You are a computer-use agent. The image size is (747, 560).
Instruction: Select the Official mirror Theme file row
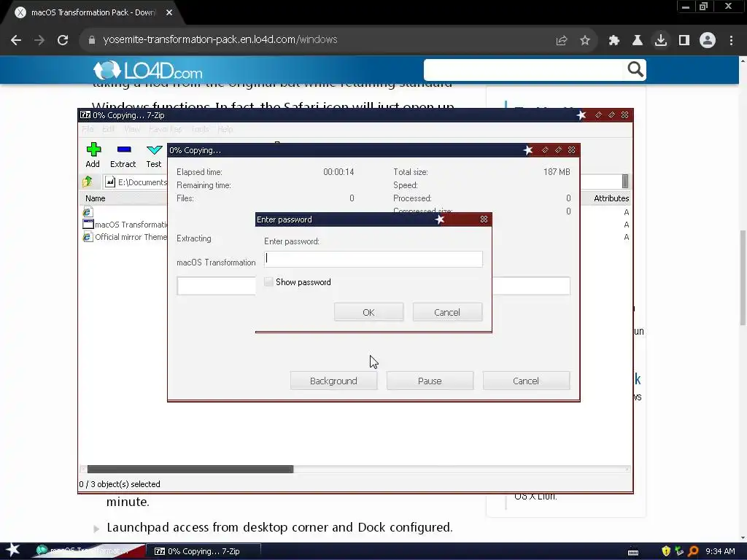click(125, 237)
